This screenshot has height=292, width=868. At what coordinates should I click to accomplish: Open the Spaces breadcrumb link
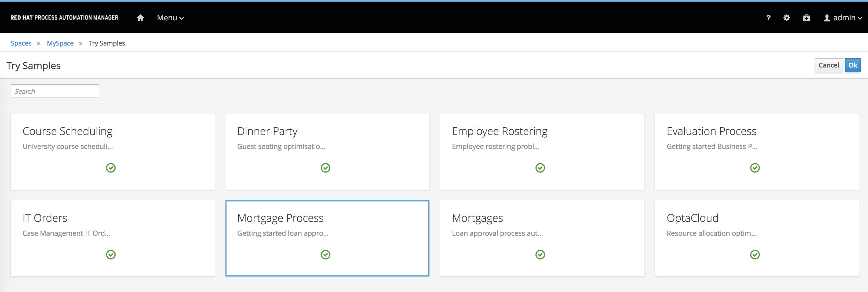pos(21,43)
